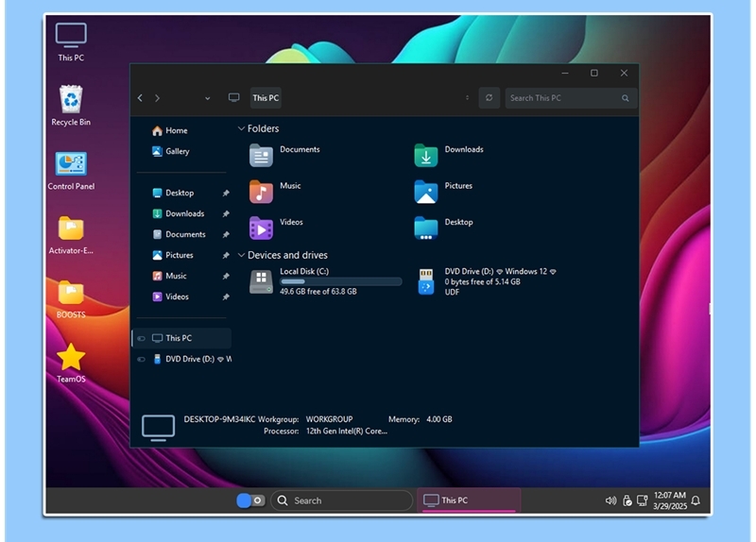Select Documents in quick access sidebar
756x542 pixels.
pyautogui.click(x=179, y=234)
